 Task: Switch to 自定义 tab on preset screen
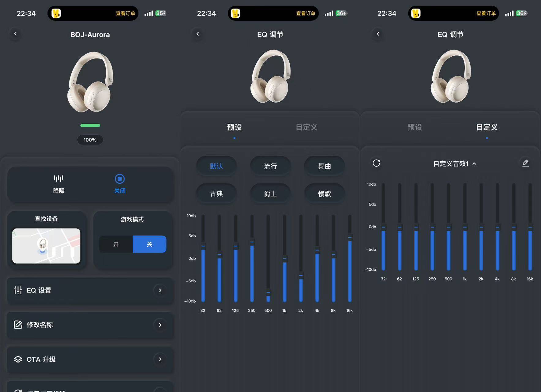coord(306,127)
